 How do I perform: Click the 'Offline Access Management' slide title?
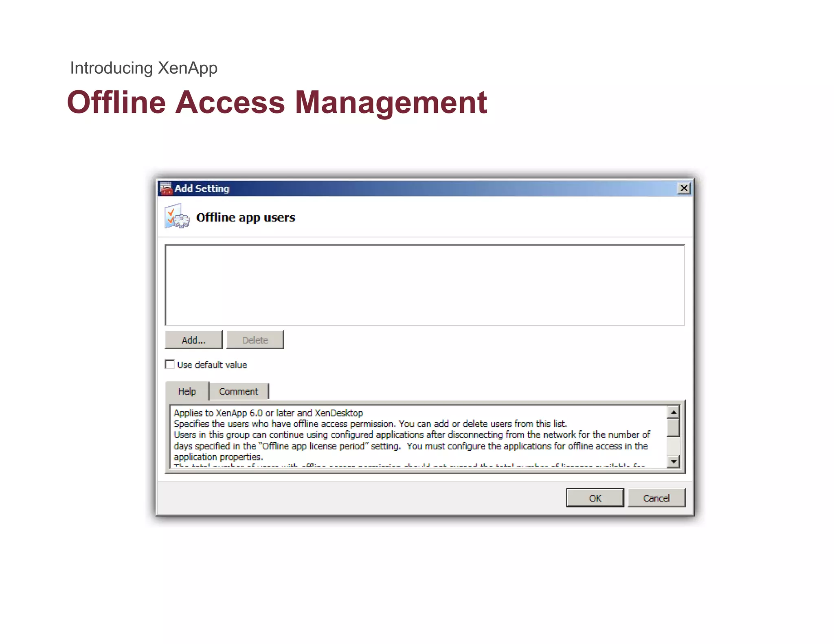277,102
